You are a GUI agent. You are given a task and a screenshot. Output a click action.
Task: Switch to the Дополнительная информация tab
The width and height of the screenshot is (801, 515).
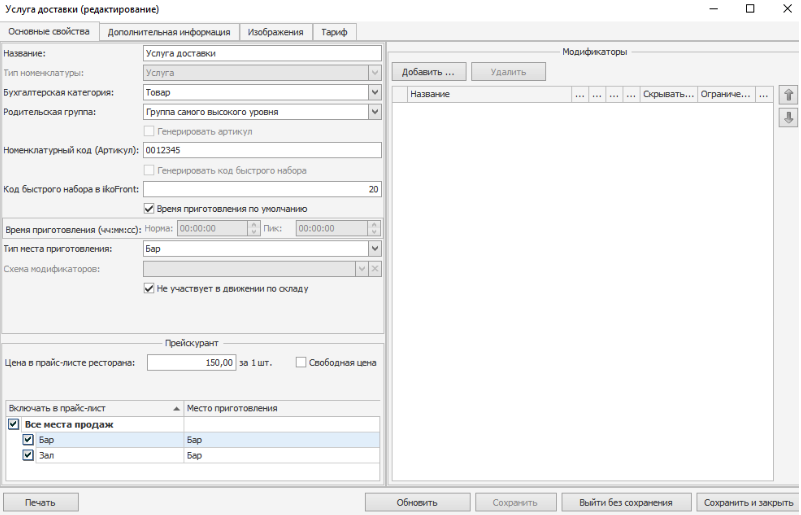169,32
